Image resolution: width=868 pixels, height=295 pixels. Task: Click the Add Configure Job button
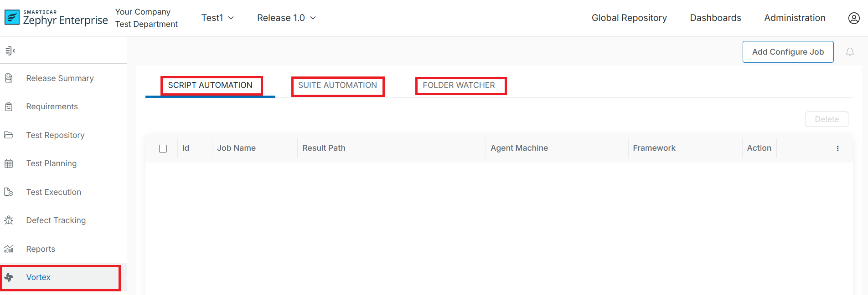click(788, 52)
